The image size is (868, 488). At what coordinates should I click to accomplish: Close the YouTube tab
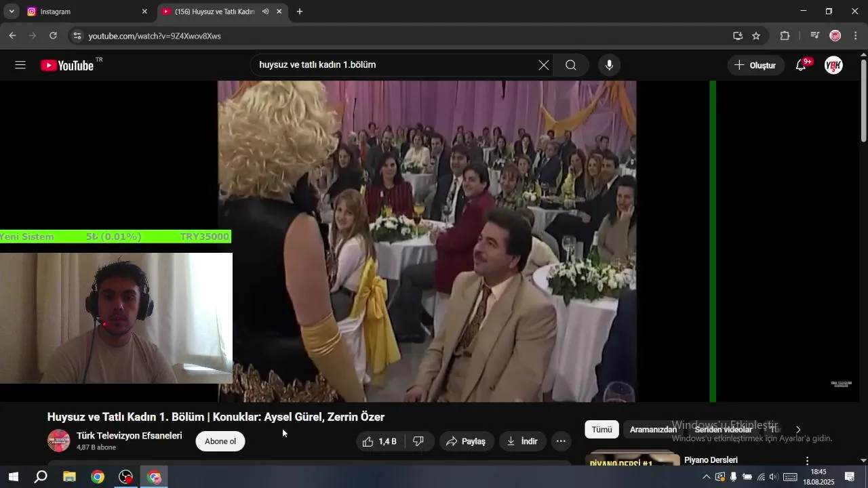point(279,12)
